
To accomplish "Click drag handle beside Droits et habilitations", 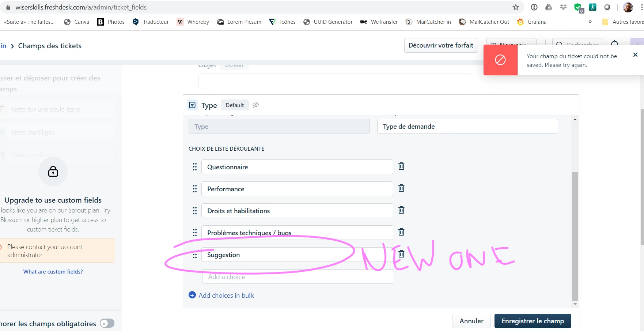I will [x=195, y=211].
